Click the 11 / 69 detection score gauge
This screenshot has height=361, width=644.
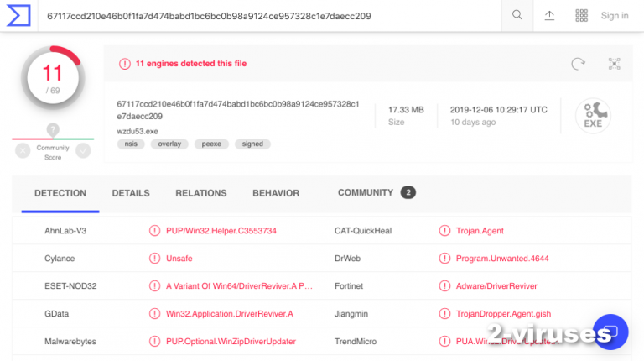[x=53, y=78]
